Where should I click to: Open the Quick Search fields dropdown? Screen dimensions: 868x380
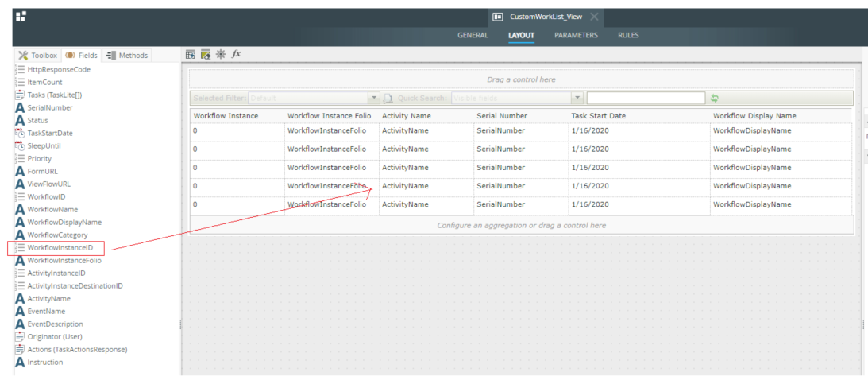click(x=576, y=98)
